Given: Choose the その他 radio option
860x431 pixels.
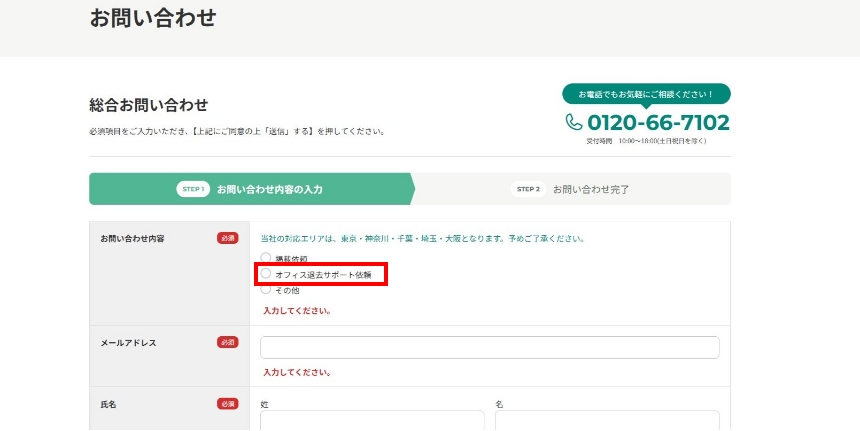Looking at the screenshot, I should coord(266,290).
